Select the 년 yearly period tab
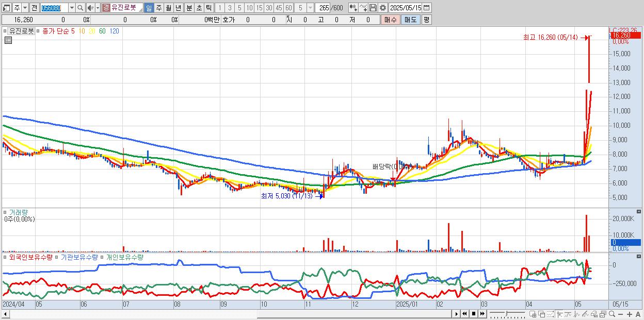Image resolution: width=644 pixels, height=320 pixels. pyautogui.click(x=178, y=8)
